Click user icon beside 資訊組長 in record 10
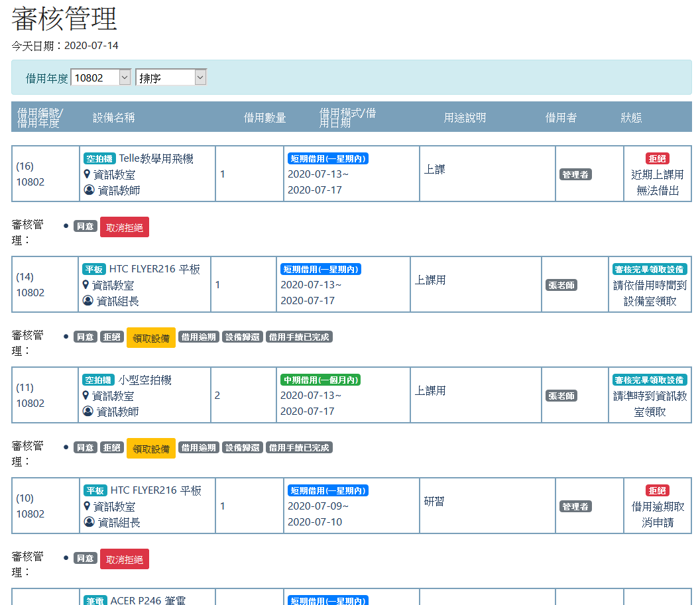 89,522
